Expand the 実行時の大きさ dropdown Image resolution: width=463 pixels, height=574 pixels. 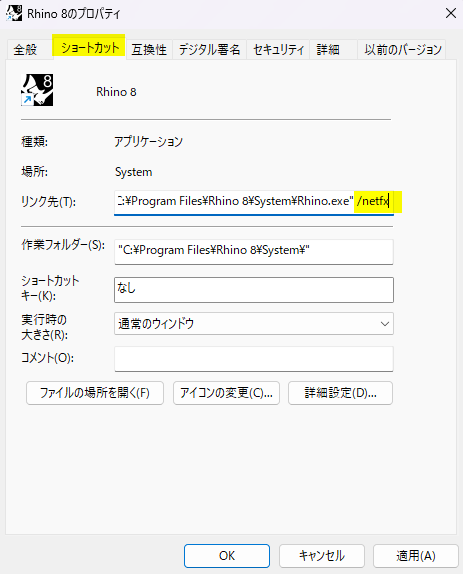click(254, 324)
